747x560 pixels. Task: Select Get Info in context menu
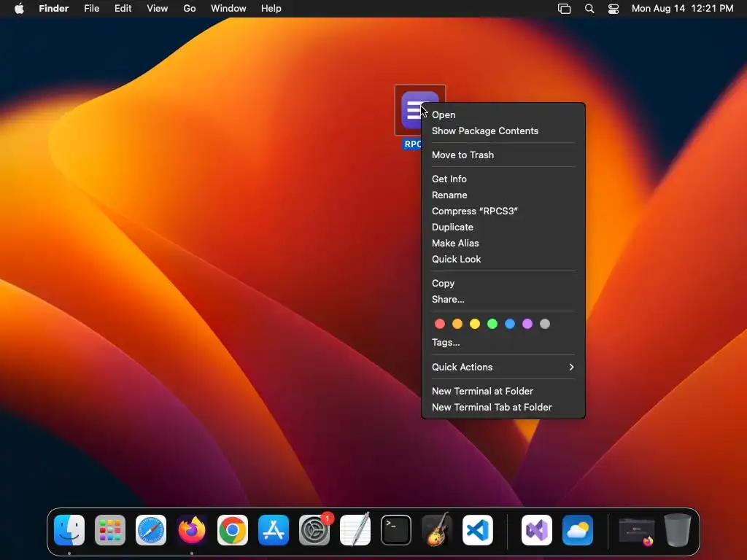pos(503,179)
